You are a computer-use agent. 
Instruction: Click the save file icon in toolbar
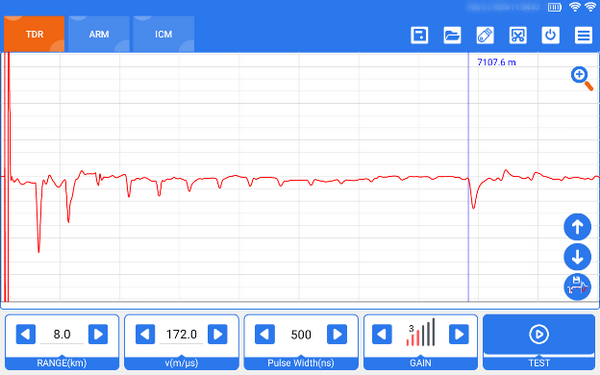click(419, 35)
